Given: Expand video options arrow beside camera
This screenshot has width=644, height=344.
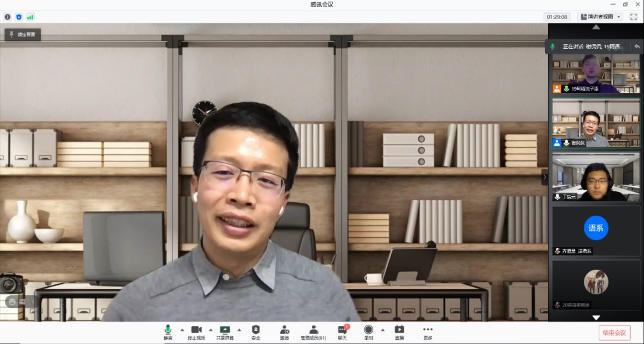Looking at the screenshot, I should [x=210, y=330].
